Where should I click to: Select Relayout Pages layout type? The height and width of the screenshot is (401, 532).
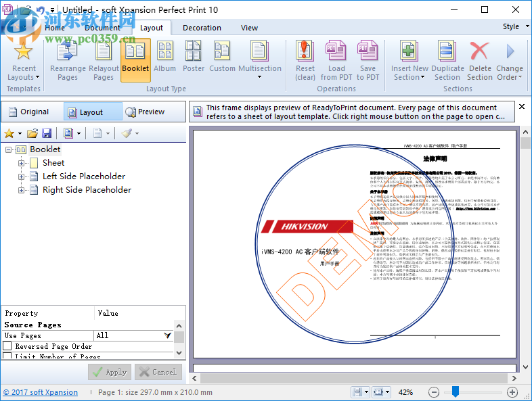pos(104,60)
